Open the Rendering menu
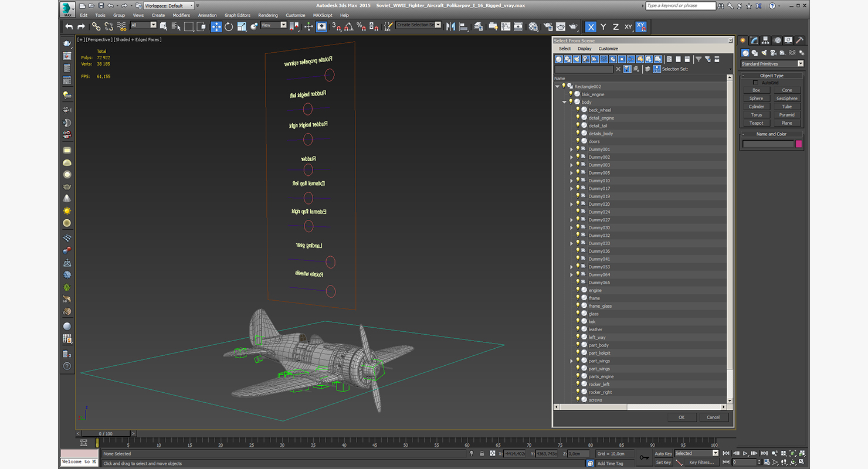 tap(268, 15)
